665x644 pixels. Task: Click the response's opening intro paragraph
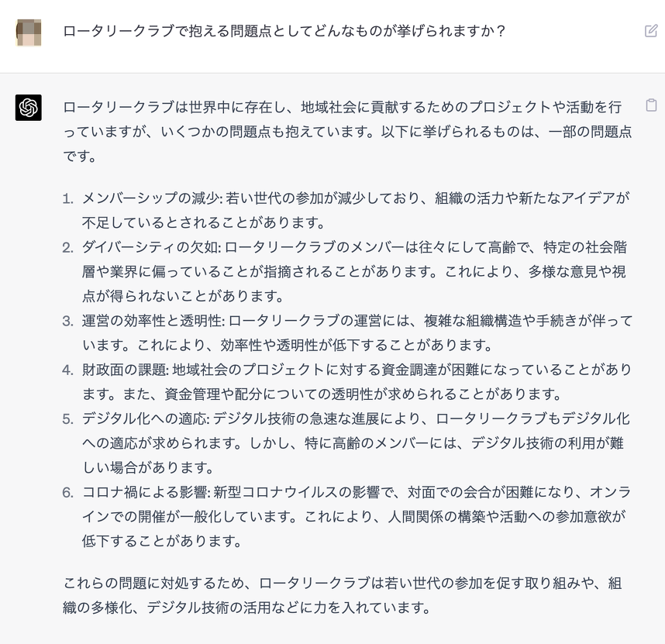click(347, 131)
